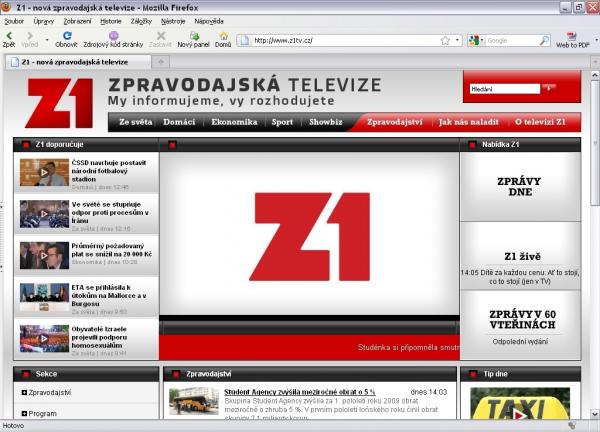Go to the Domácí section
Screen dimensions: 600x432
click(179, 122)
